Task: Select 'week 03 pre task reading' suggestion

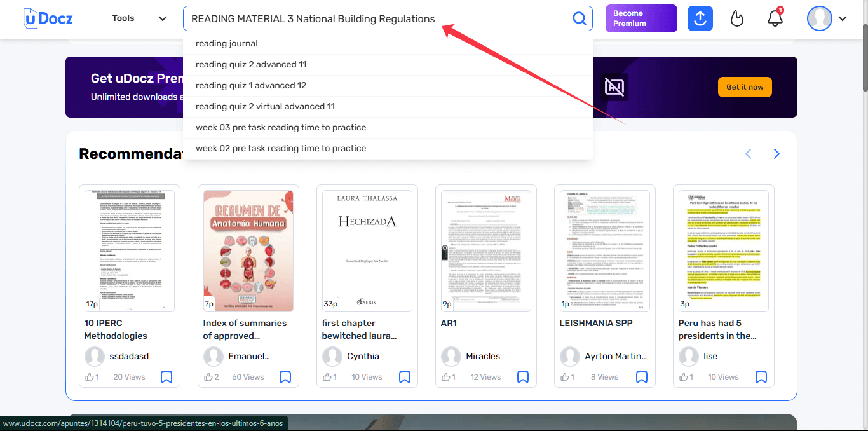Action: tap(281, 127)
